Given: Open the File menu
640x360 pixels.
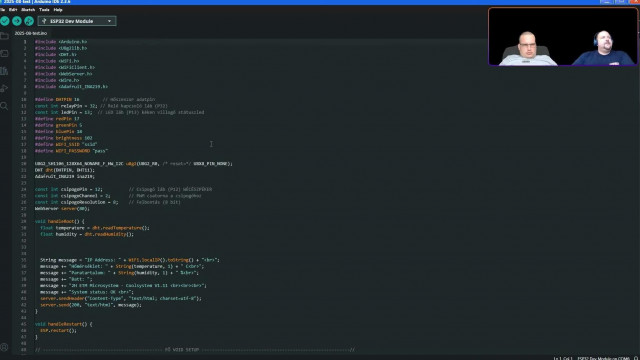Looking at the screenshot, I should click(2, 9).
